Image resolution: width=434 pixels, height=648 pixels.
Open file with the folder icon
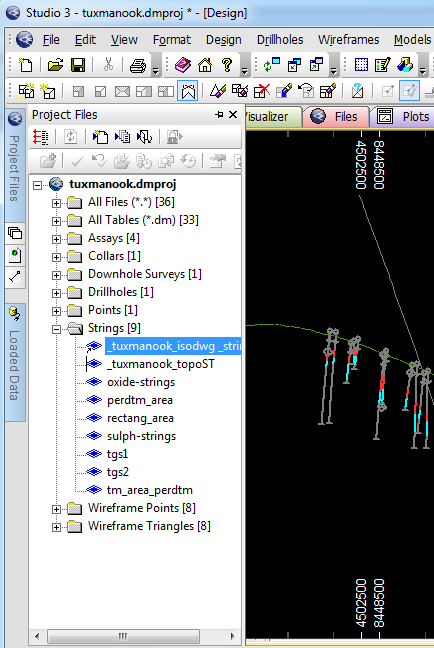55,65
